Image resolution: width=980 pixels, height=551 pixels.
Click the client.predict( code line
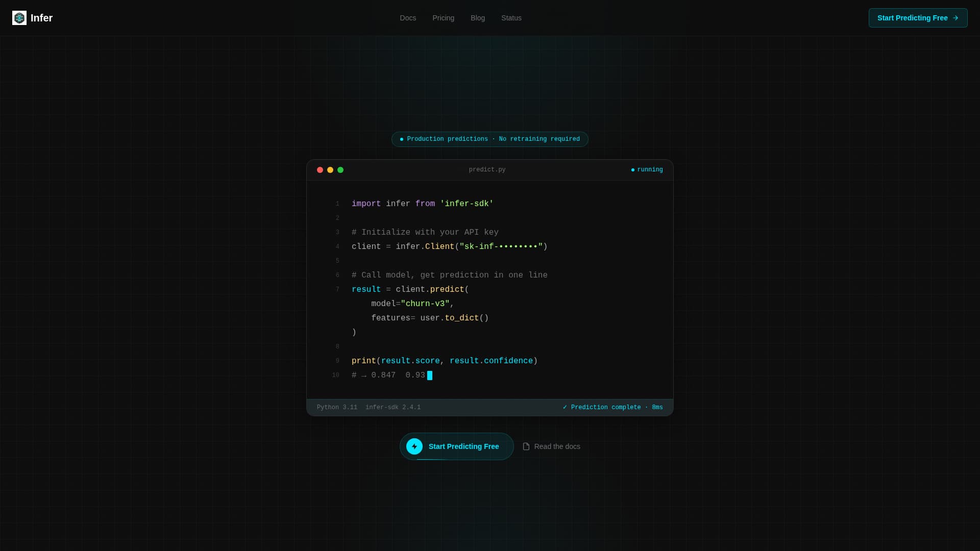click(x=410, y=289)
